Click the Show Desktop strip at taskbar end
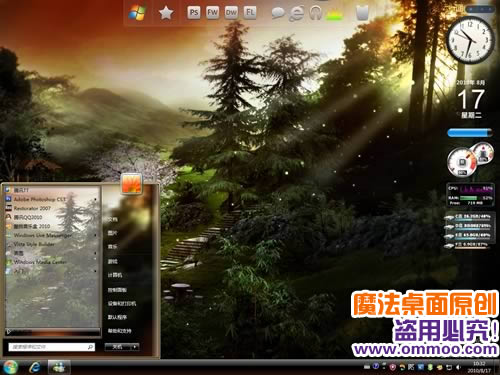 point(497,367)
